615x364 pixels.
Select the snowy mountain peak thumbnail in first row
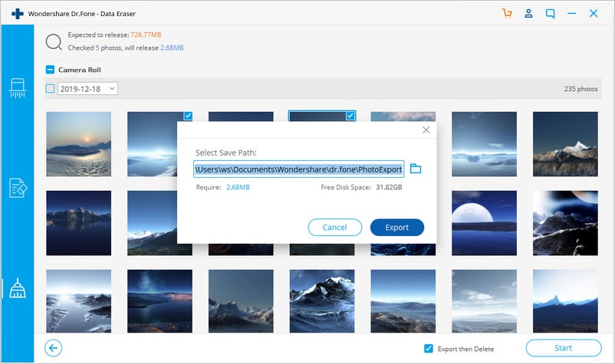565,144
